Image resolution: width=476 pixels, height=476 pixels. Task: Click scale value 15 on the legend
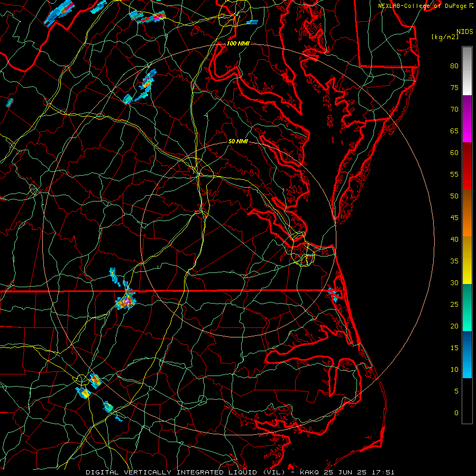click(454, 348)
